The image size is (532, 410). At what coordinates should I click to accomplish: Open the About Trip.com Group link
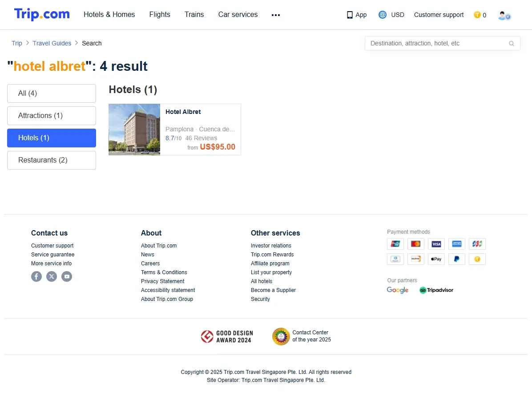[x=167, y=299]
